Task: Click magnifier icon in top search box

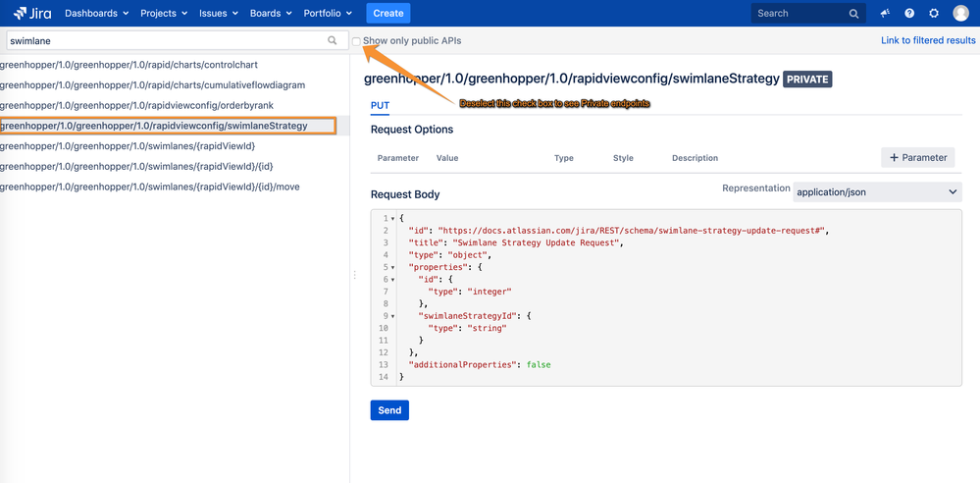Action: tap(853, 13)
